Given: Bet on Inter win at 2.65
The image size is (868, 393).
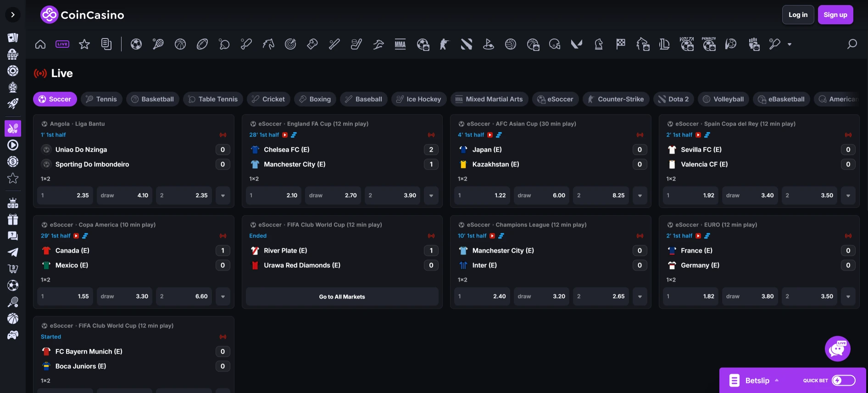Looking at the screenshot, I should (601, 296).
